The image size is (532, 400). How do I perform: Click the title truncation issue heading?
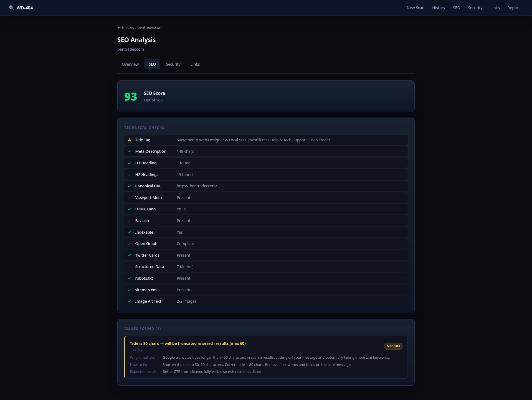pos(188,343)
